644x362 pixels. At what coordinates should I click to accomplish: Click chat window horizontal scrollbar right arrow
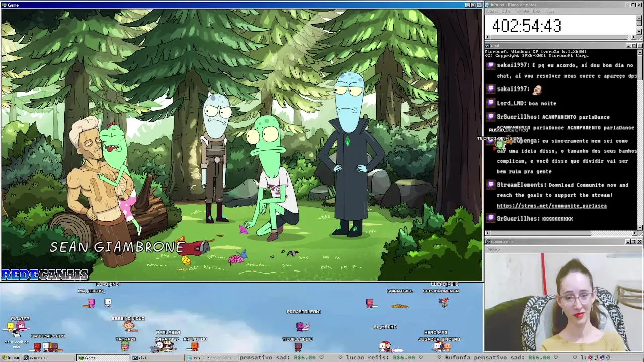pyautogui.click(x=634, y=233)
